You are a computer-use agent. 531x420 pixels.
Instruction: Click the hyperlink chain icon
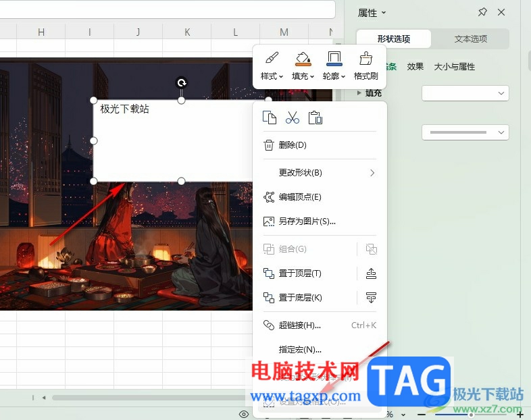tap(269, 325)
